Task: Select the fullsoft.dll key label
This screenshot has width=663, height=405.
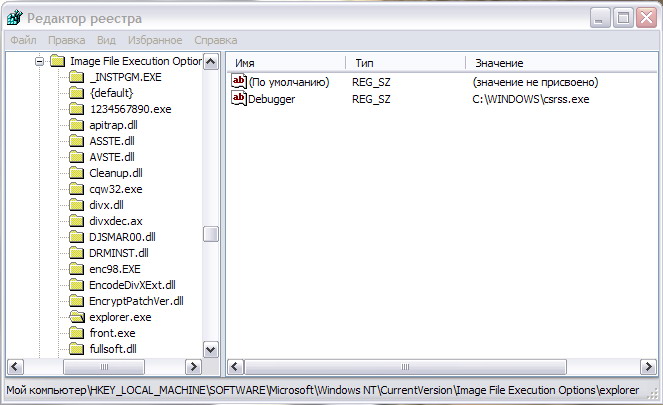Action: 113,349
